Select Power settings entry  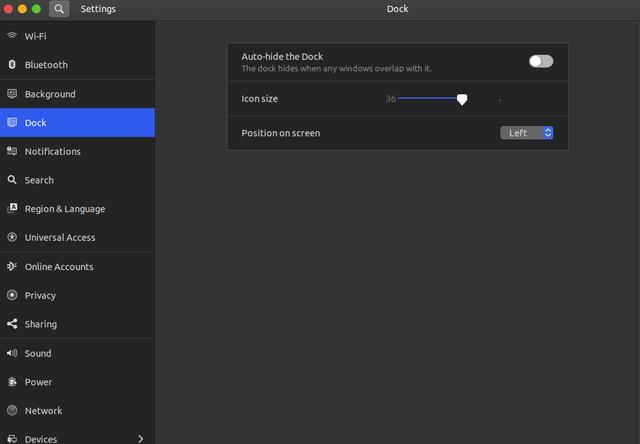78,382
